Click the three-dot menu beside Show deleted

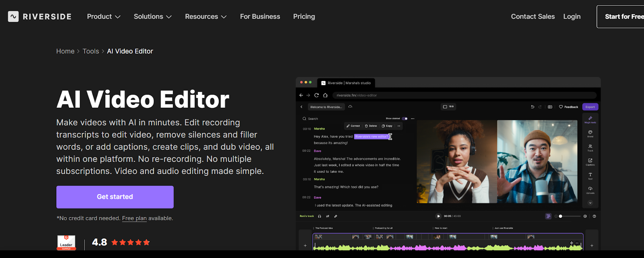[x=413, y=119]
